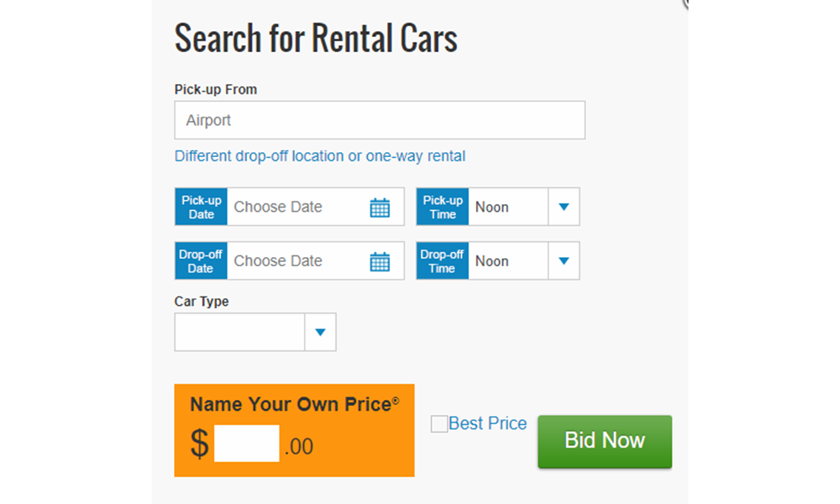This screenshot has width=840, height=504.
Task: Open Different drop-off location or one-way rental link
Action: click(x=319, y=156)
